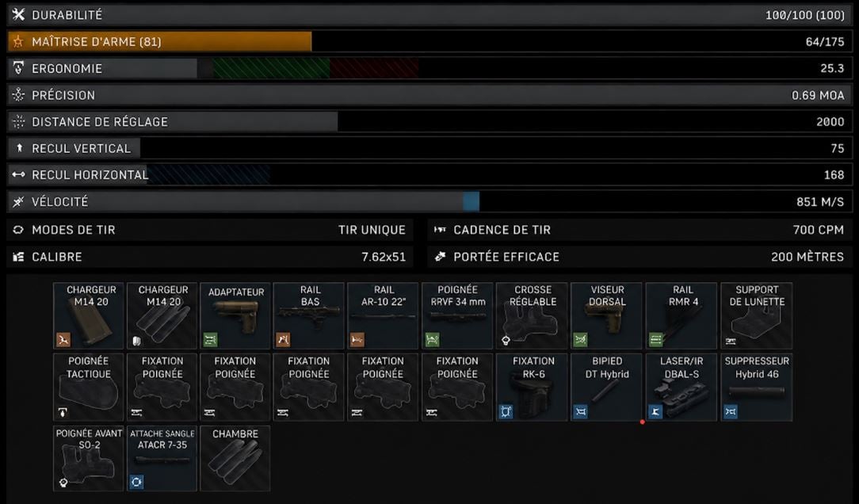
Task: Click the RECUL VERTICAL label
Action: click(x=81, y=148)
